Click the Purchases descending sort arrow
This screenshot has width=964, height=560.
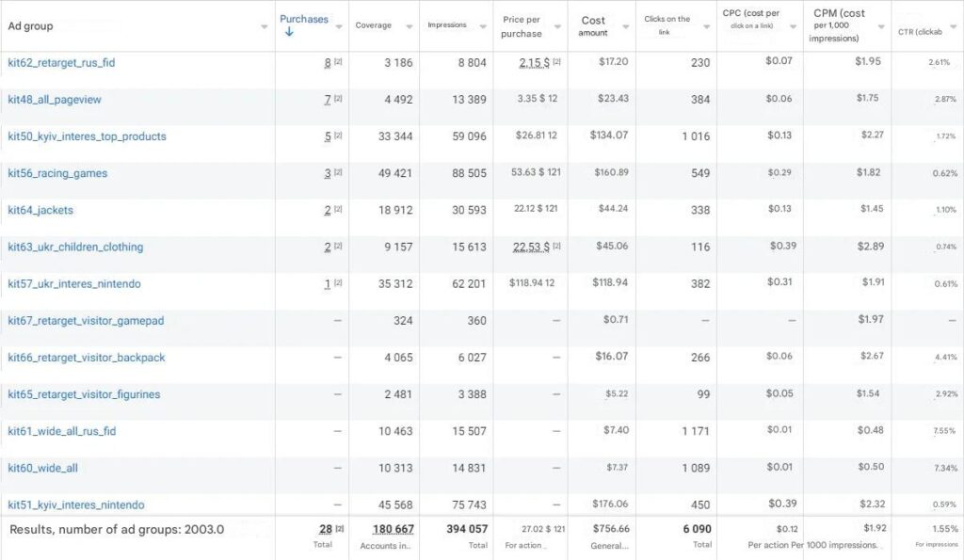tap(289, 32)
